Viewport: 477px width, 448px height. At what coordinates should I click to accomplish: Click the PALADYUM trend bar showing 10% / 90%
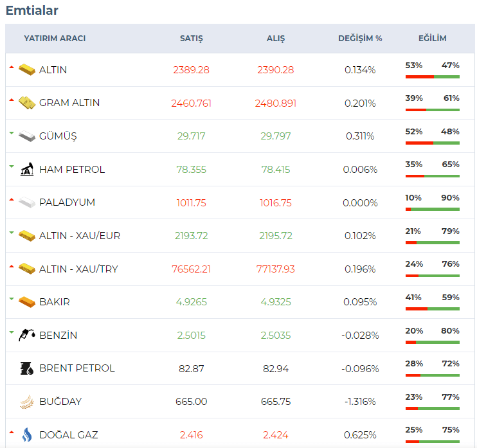(432, 209)
